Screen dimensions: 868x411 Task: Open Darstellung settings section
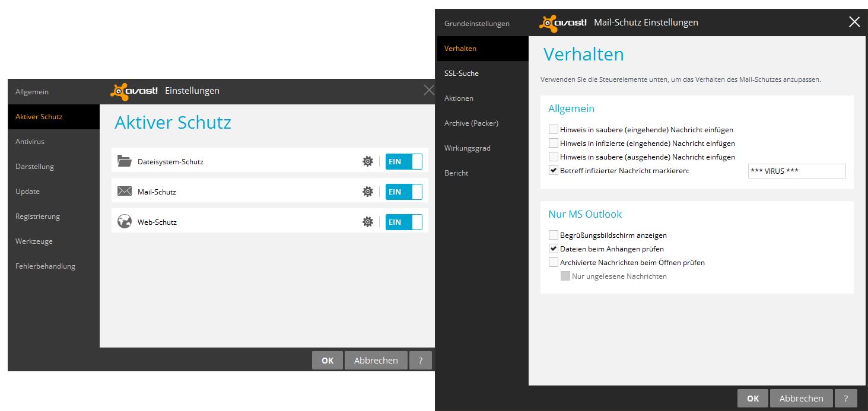pos(53,167)
